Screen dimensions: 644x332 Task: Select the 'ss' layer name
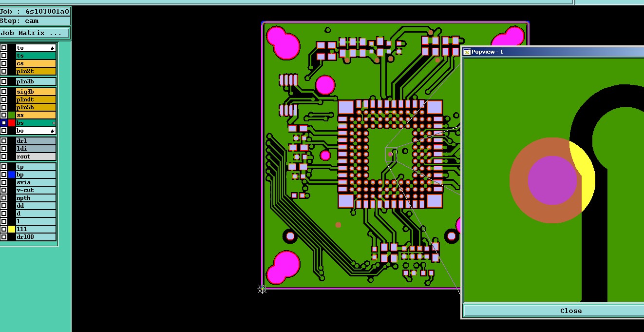[36, 115]
